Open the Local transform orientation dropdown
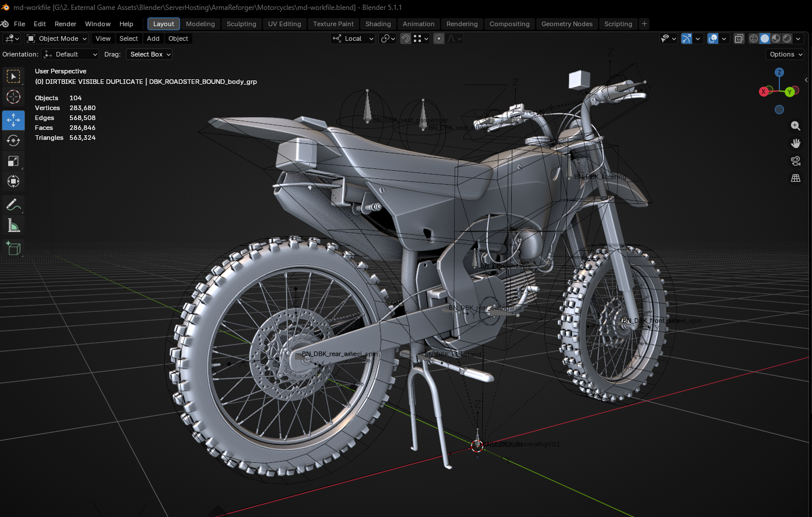 point(353,38)
